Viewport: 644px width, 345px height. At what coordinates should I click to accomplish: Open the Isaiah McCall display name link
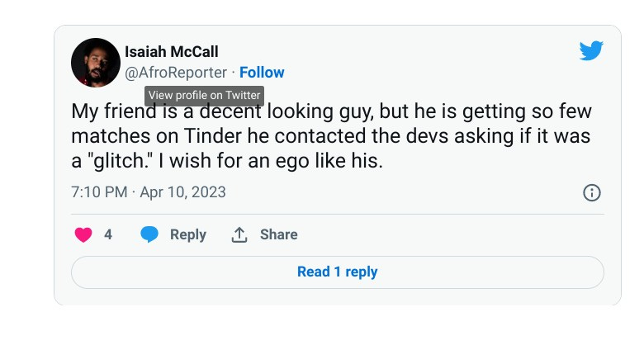[171, 52]
